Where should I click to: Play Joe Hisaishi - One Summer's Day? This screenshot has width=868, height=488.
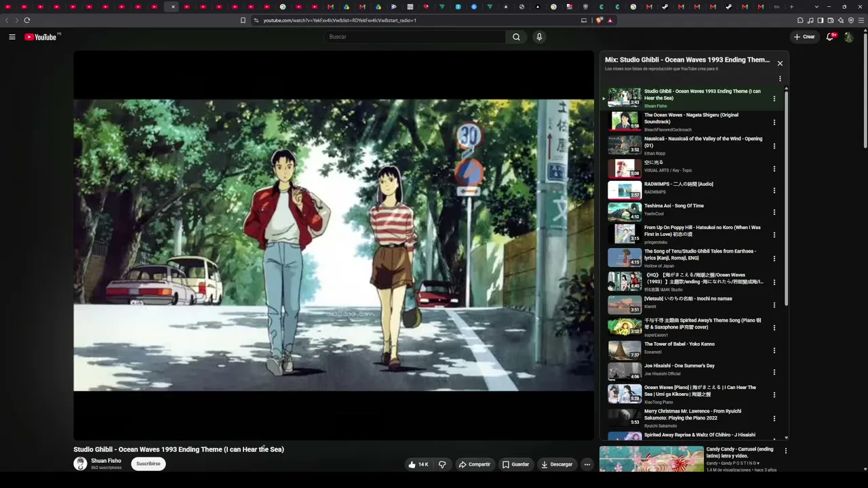click(x=625, y=371)
